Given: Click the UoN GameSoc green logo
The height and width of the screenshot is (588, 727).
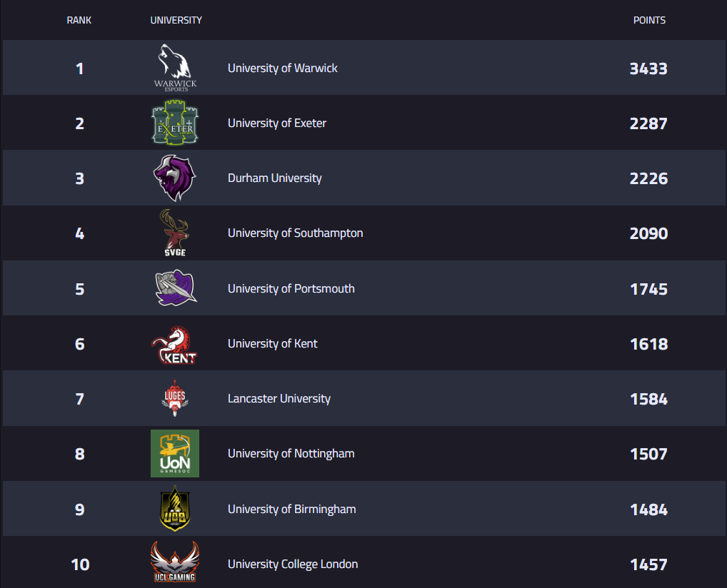Looking at the screenshot, I should [x=175, y=453].
